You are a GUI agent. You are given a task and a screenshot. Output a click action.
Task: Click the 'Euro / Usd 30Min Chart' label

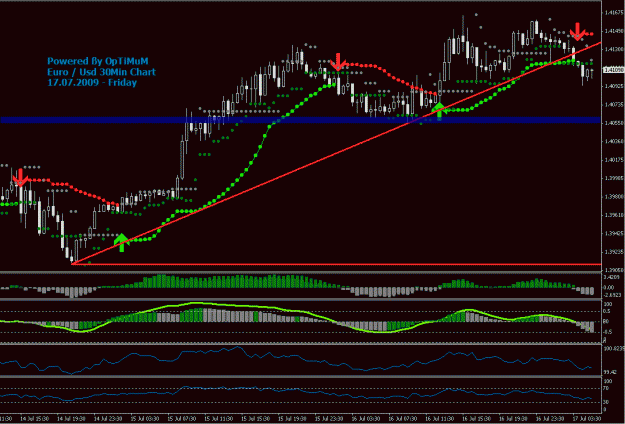pyautogui.click(x=101, y=72)
